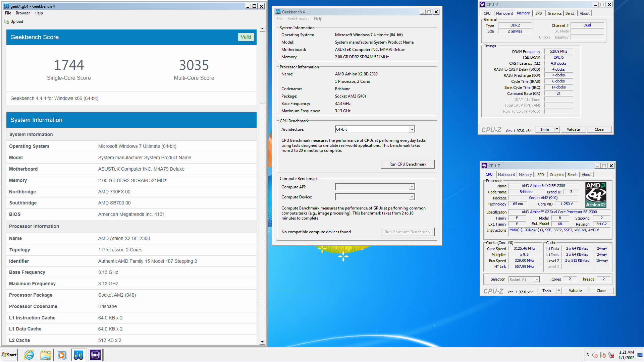Switch to Memory tab in CPU-Z CPU window
644x362 pixels.
tap(525, 175)
